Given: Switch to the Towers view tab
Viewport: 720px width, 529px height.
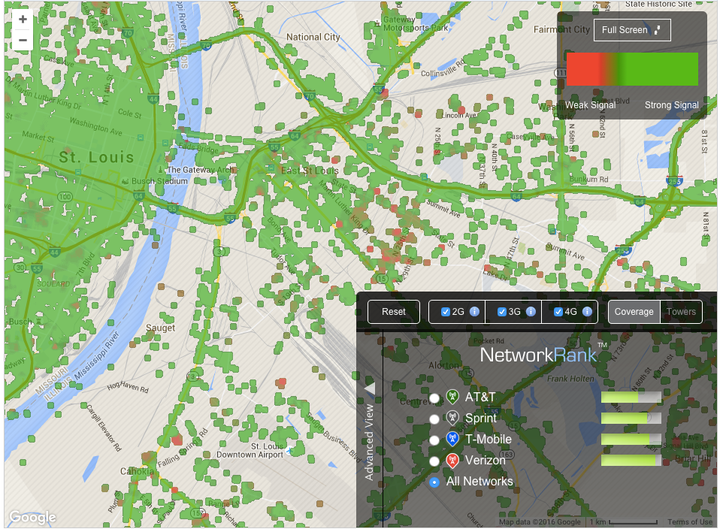Looking at the screenshot, I should 681,312.
